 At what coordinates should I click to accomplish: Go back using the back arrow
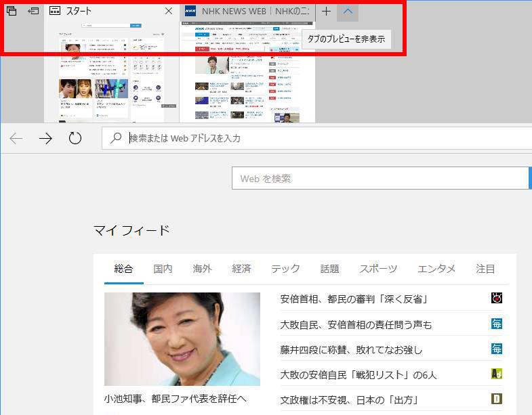pos(16,138)
